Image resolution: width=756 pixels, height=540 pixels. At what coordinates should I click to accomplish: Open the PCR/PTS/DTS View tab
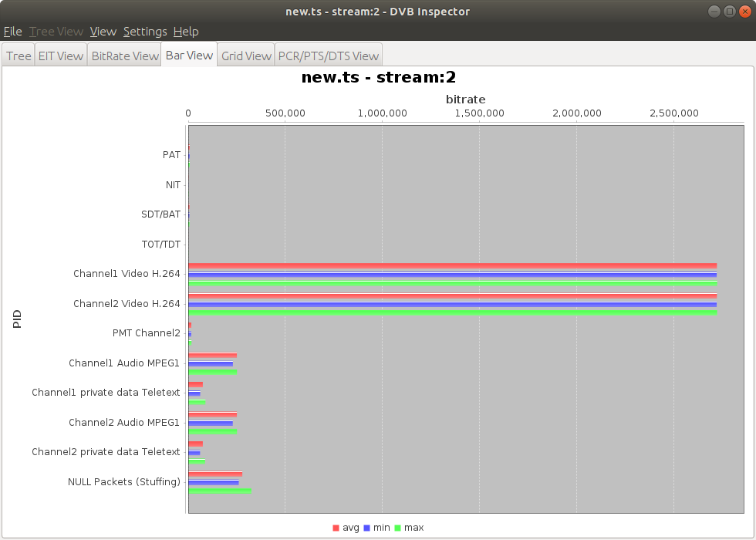329,56
